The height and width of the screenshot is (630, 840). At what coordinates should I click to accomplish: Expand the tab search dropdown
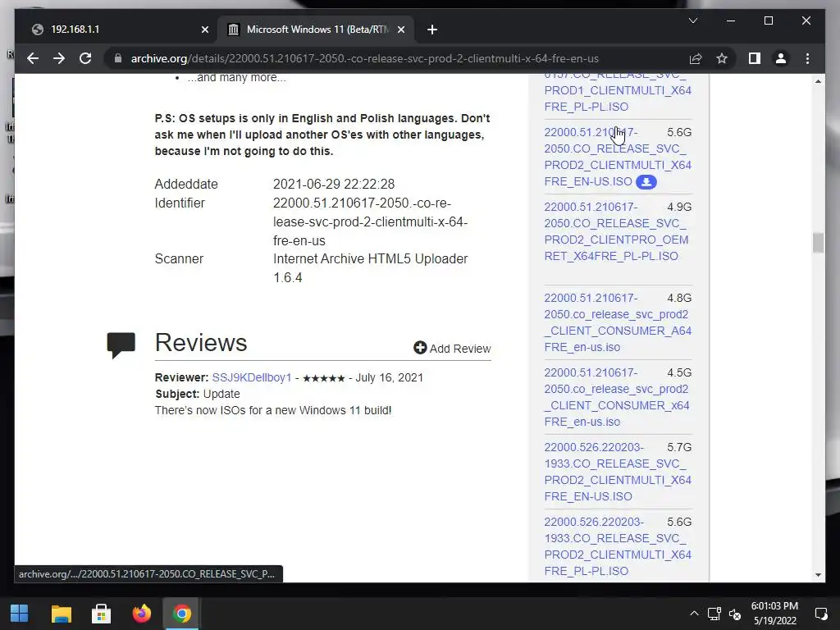692,21
